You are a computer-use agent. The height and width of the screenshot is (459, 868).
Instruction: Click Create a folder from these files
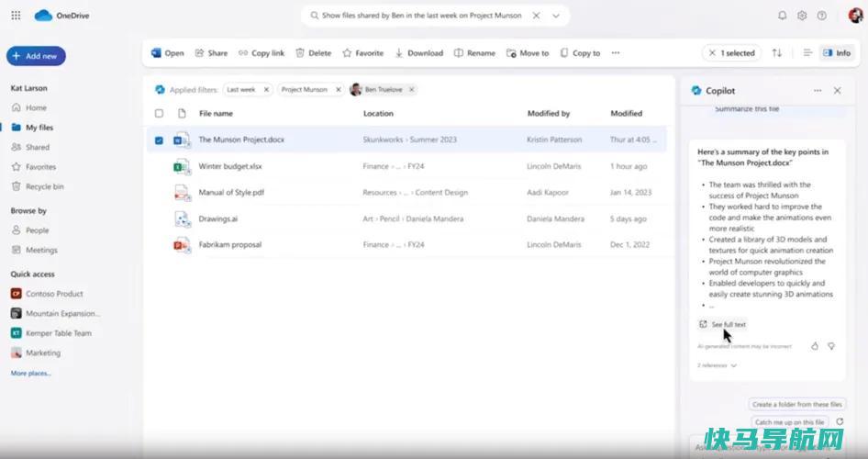[797, 404]
